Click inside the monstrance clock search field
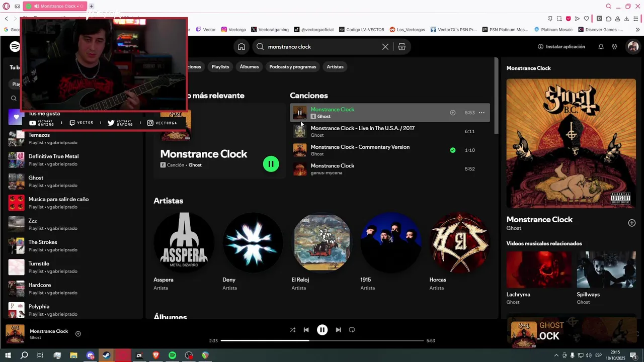The height and width of the screenshot is (362, 644). pos(322,47)
